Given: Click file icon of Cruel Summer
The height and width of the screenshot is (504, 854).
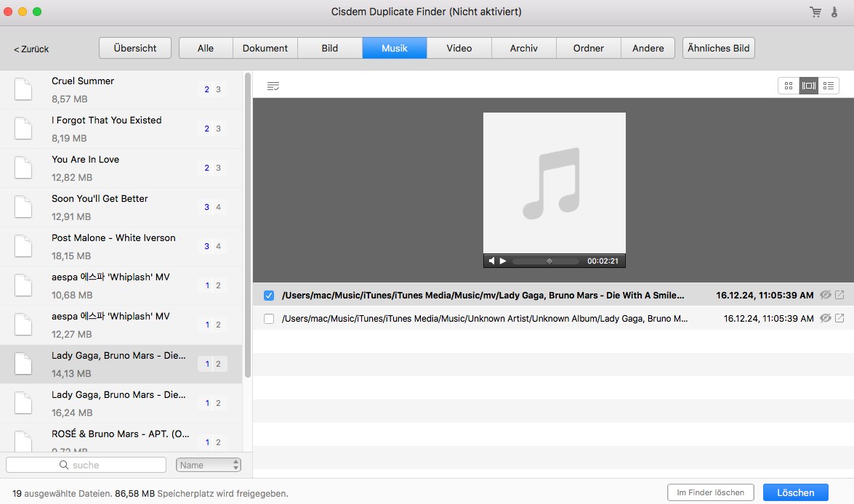Looking at the screenshot, I should [23, 89].
